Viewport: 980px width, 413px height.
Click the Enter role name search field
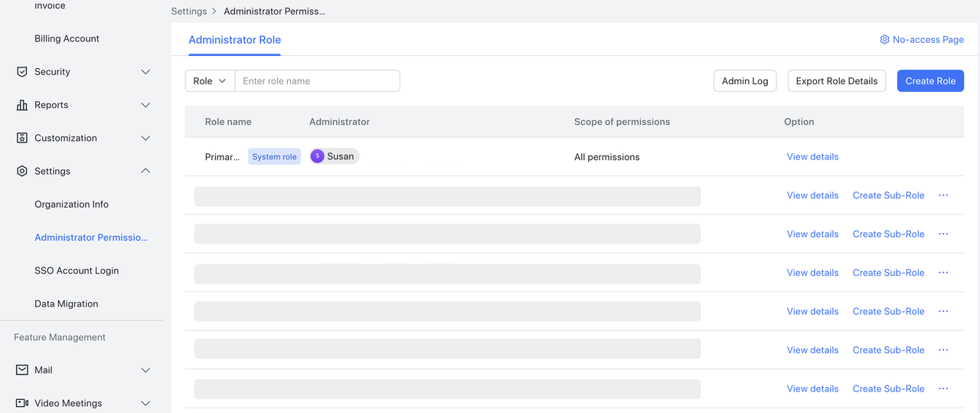(x=317, y=81)
